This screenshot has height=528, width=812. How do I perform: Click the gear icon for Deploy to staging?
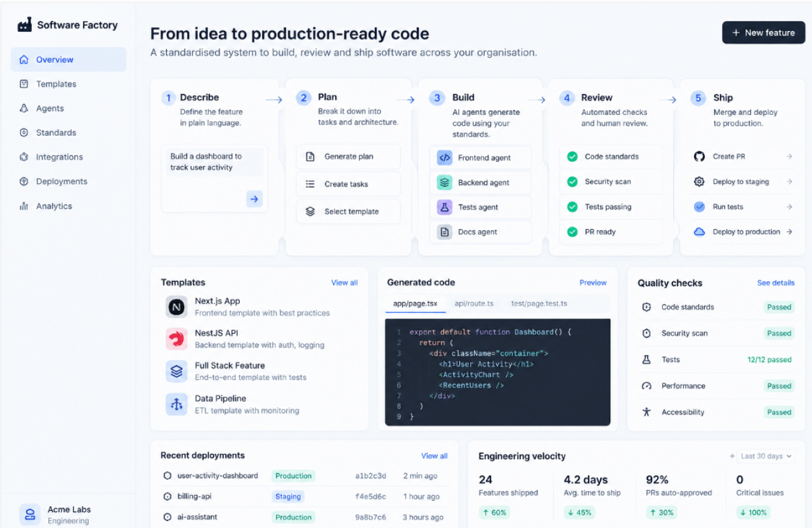[699, 181]
